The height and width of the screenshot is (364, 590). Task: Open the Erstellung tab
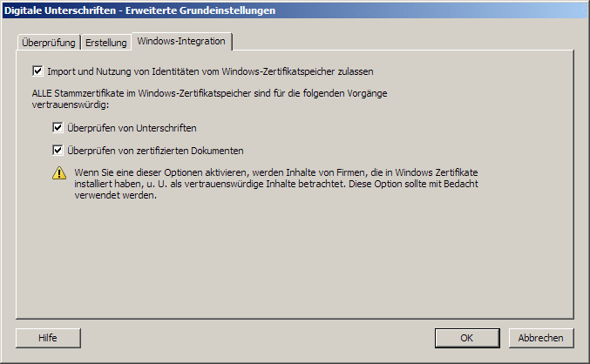click(x=106, y=43)
